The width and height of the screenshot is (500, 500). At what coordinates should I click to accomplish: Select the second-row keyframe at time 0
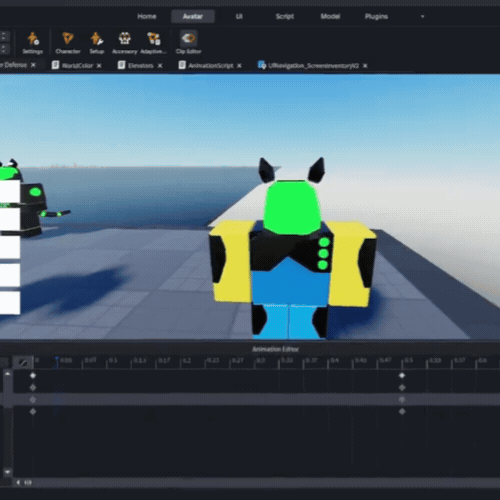(33, 388)
